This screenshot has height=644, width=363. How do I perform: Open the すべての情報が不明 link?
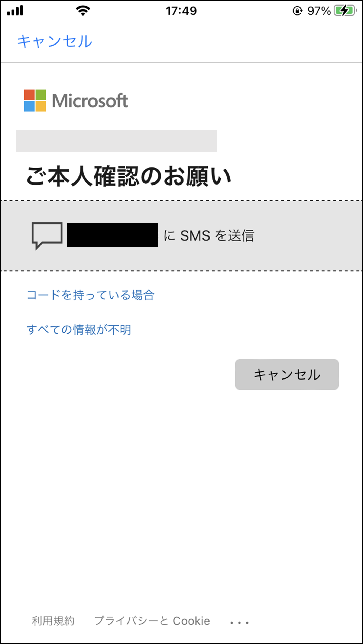click(x=79, y=329)
